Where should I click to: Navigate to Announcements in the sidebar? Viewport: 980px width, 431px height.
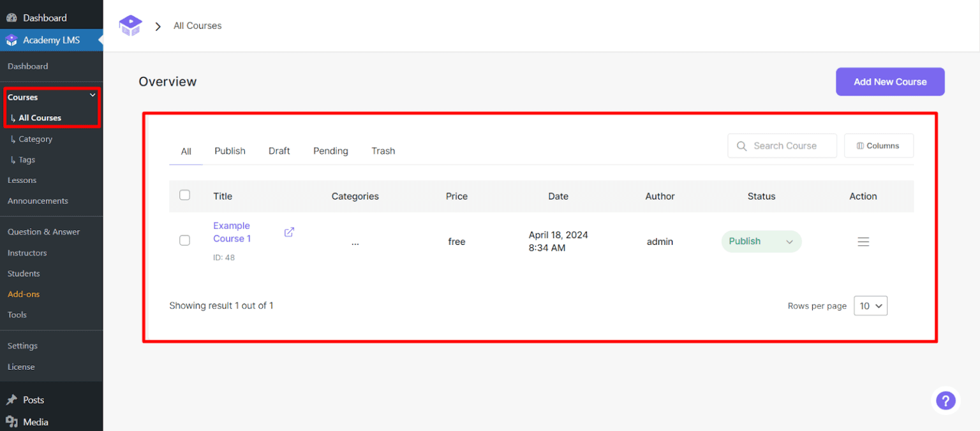pos(38,200)
